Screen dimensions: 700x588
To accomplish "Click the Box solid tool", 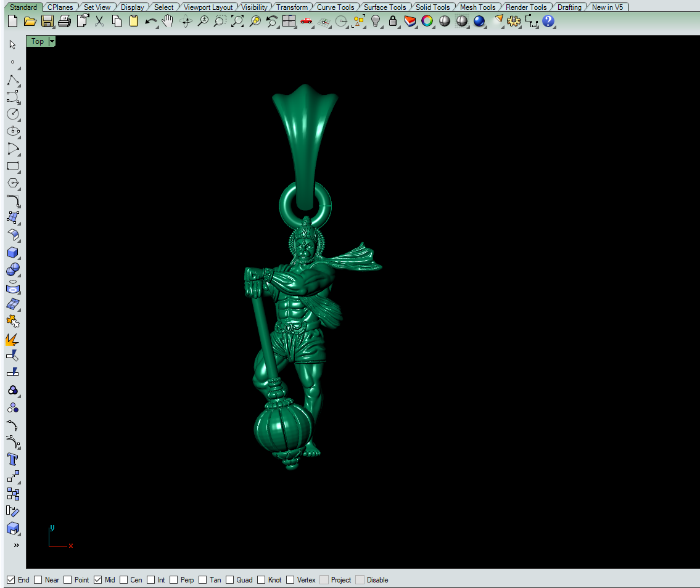I will 12,252.
